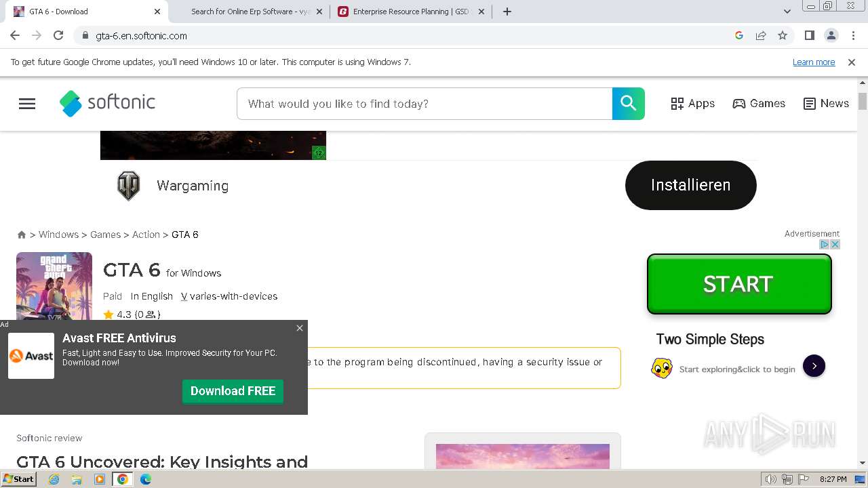Open the Games section
Image resolution: width=868 pixels, height=488 pixels.
tap(759, 104)
